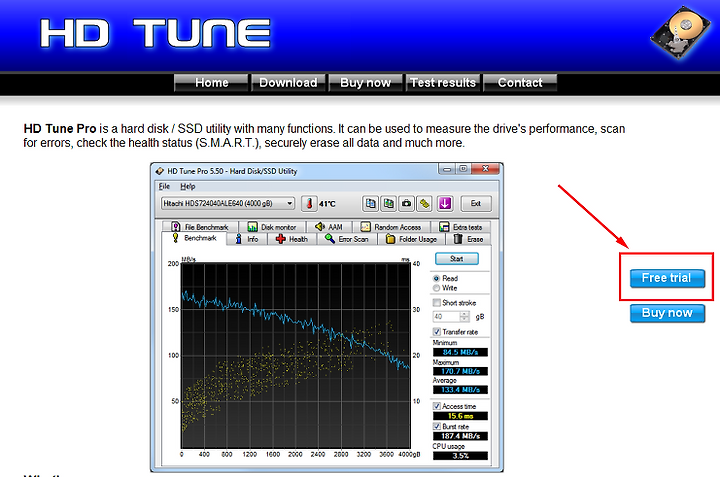Select the Read radio button

click(436, 278)
